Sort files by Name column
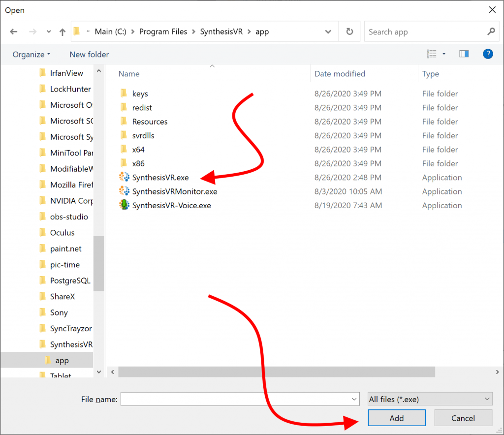 point(129,74)
